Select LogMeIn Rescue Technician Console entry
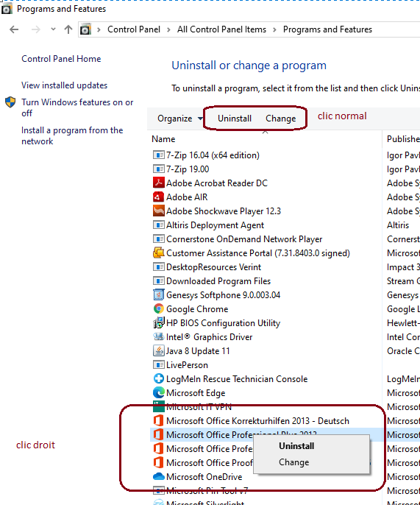The width and height of the screenshot is (420, 505). pyautogui.click(x=237, y=378)
